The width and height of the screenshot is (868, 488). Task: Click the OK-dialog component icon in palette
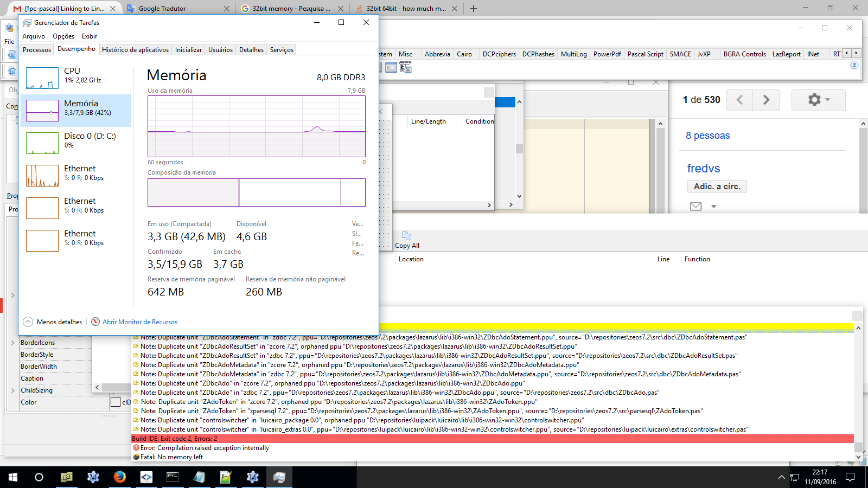pos(405,67)
